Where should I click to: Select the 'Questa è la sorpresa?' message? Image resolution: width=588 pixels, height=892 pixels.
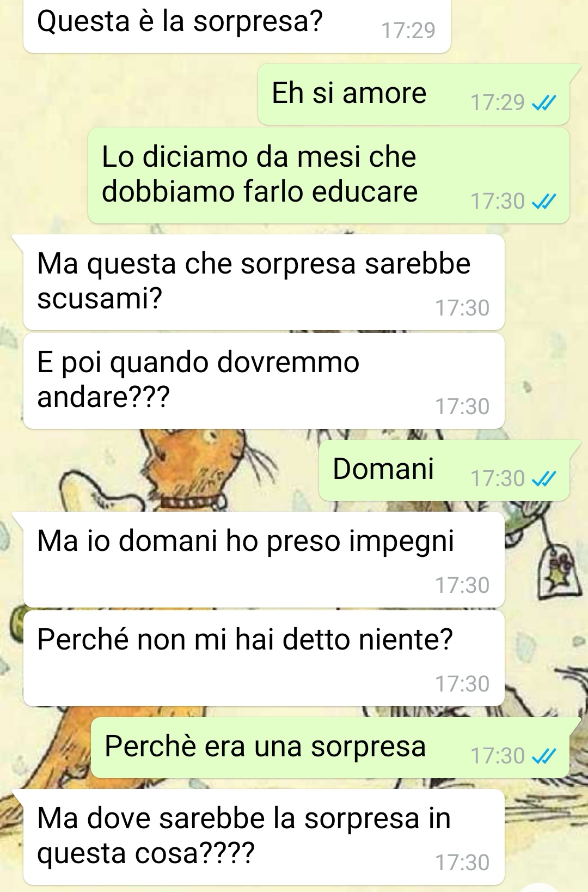click(x=237, y=26)
